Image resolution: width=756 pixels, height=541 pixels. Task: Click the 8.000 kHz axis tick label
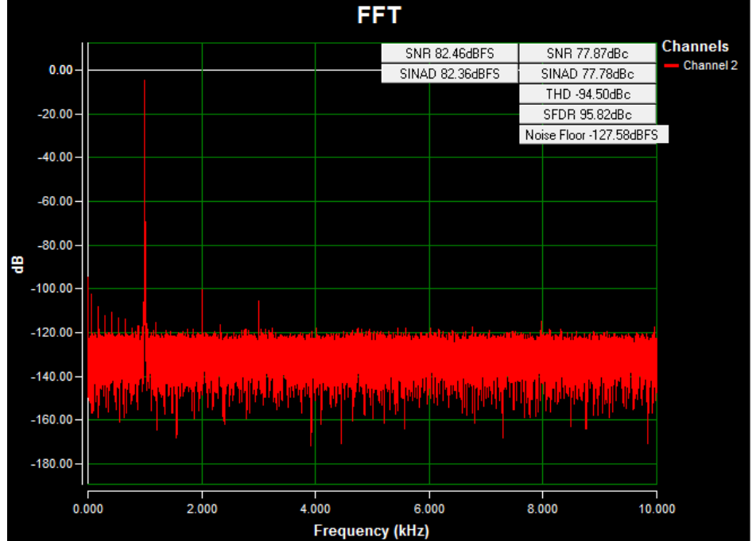(x=542, y=508)
